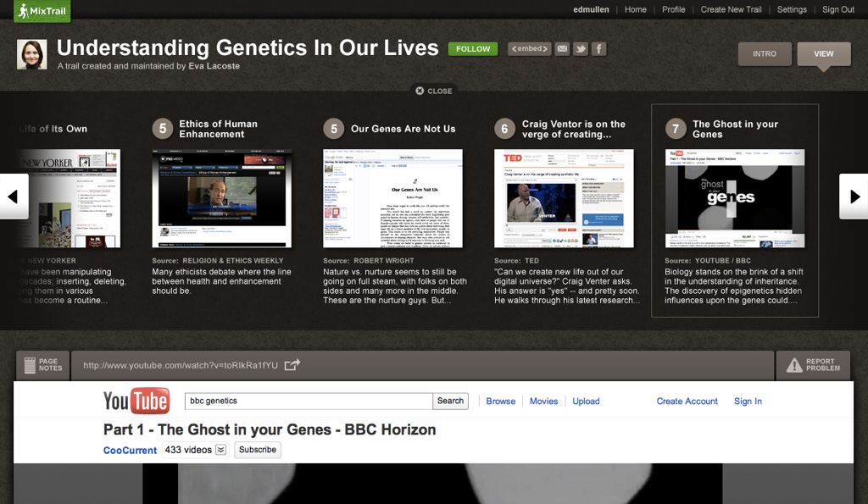The width and height of the screenshot is (868, 504).
Task: Open Settings in top navigation
Action: (x=792, y=9)
